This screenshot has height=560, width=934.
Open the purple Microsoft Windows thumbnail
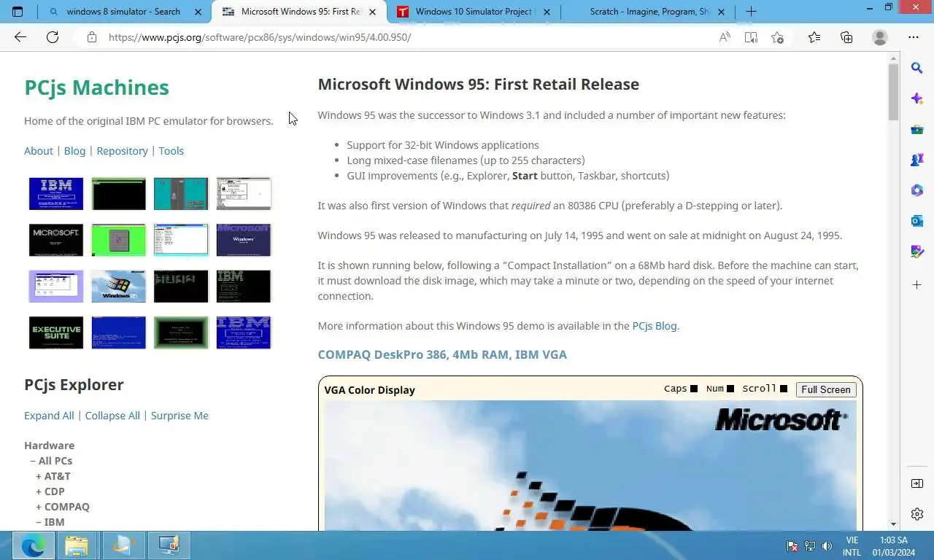244,240
